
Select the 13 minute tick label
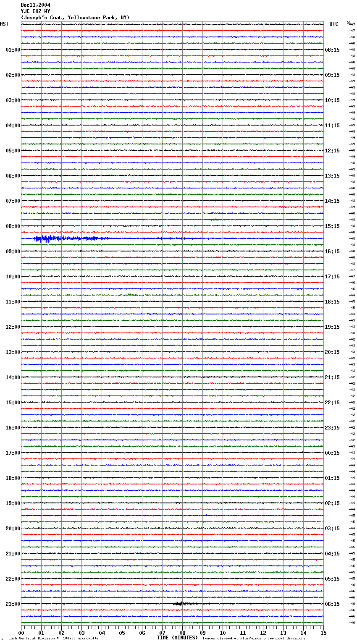point(283,633)
